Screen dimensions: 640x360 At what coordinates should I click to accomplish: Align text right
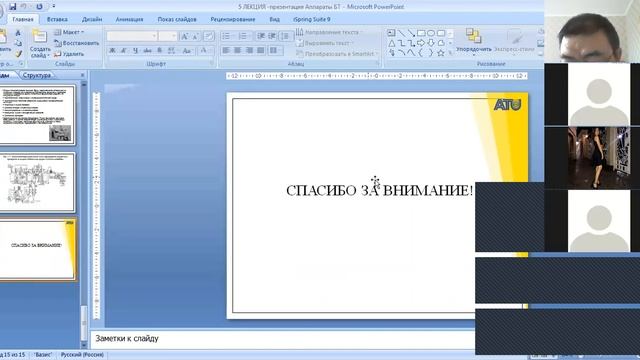249,51
